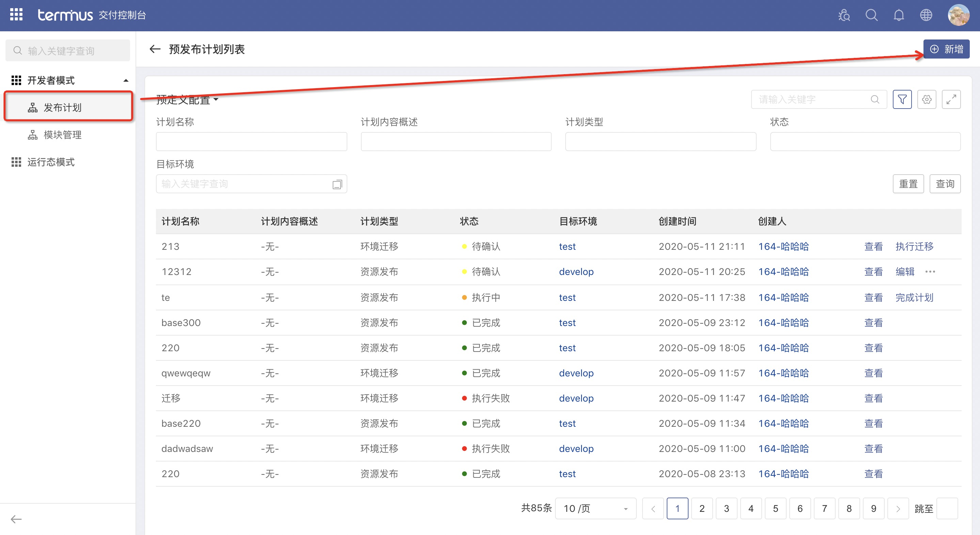Collapse the sidebar with the bottom arrow
Image resolution: width=980 pixels, height=535 pixels.
point(16,519)
